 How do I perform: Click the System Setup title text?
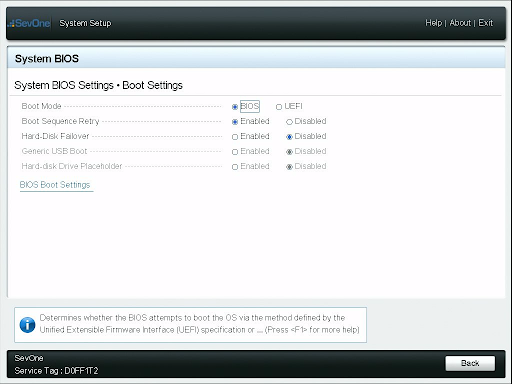(85, 23)
